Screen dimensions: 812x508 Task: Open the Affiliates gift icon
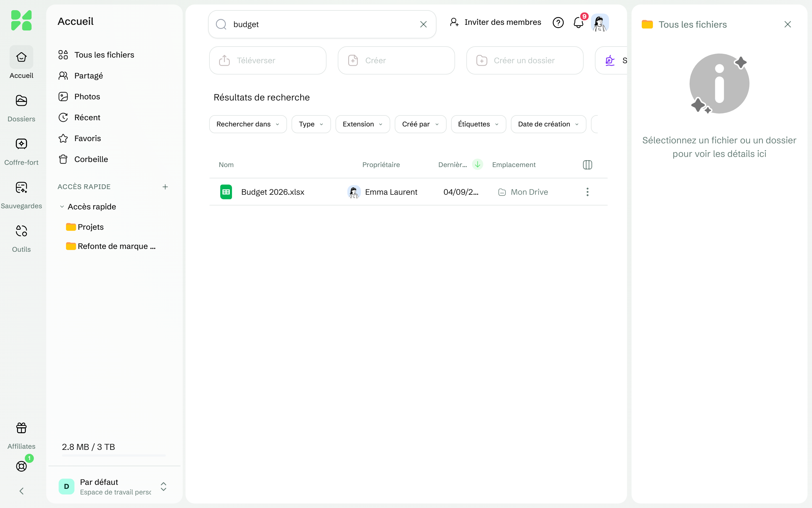(x=21, y=428)
